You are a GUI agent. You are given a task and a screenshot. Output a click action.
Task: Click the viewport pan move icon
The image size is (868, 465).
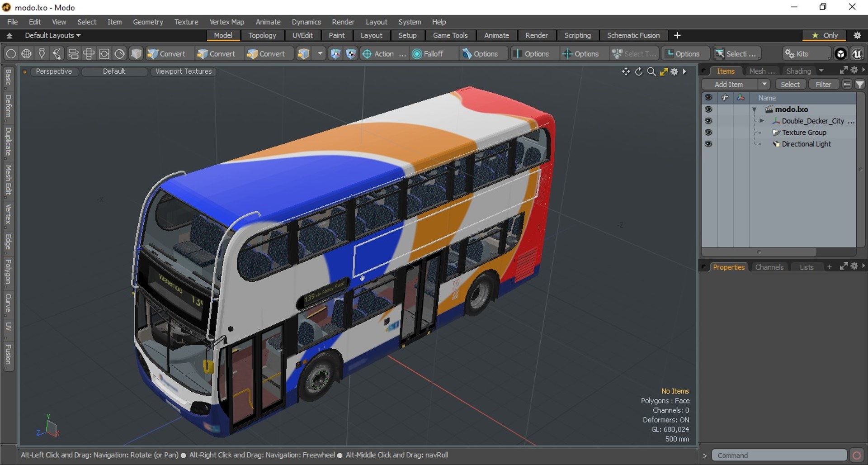pos(626,71)
